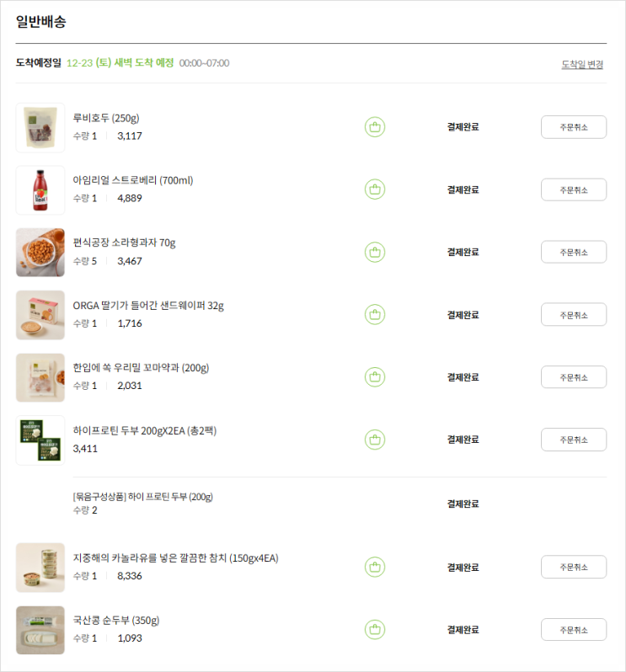The width and height of the screenshot is (626, 672).
Task: Add 편식공장 소라형과자 70g to cart
Action: click(x=375, y=252)
